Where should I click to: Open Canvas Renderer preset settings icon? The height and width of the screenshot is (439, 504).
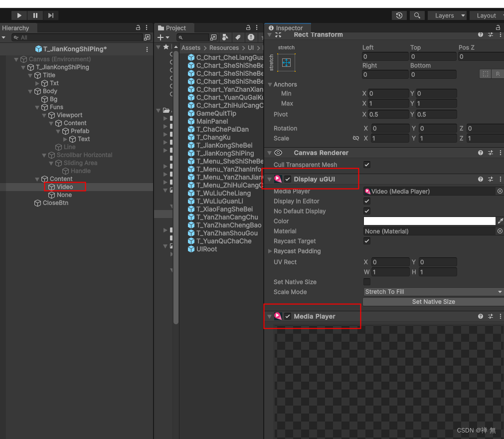click(x=491, y=153)
